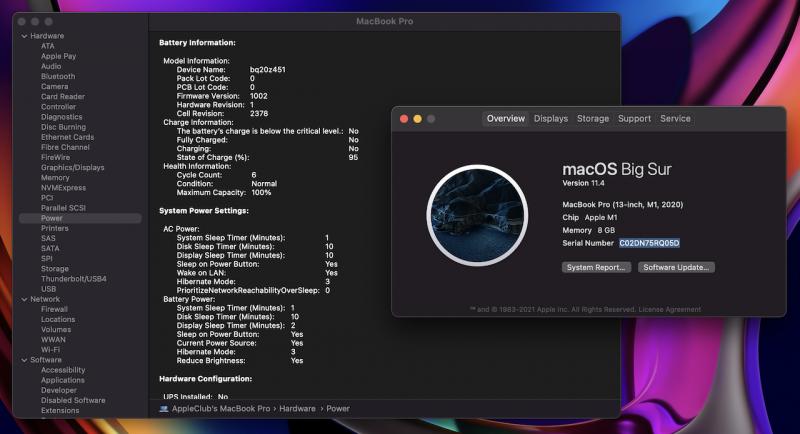This screenshot has height=434, width=800.
Task: Collapse the Network section in sidebar
Action: 24,299
